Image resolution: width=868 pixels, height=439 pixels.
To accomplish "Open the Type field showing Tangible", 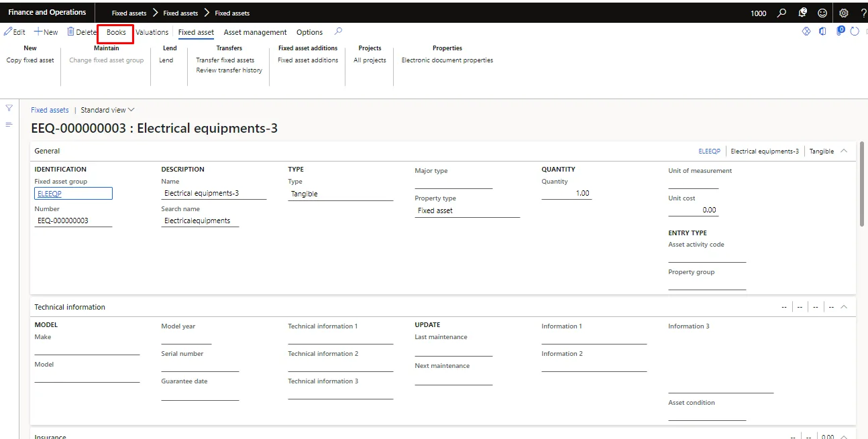I will click(341, 194).
